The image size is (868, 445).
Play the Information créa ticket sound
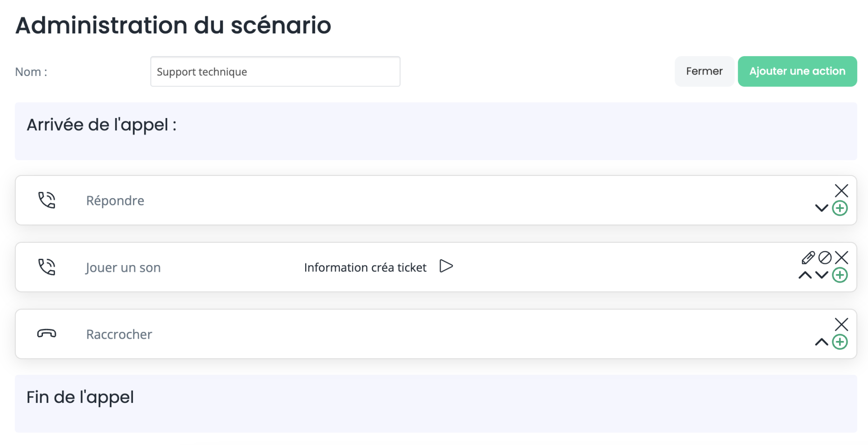(x=446, y=266)
